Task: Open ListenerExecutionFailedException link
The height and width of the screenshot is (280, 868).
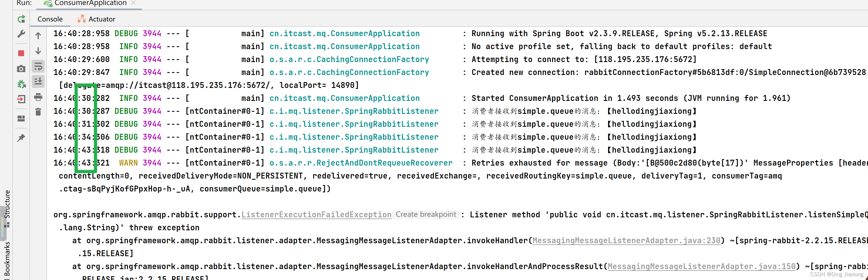Action: [316, 214]
